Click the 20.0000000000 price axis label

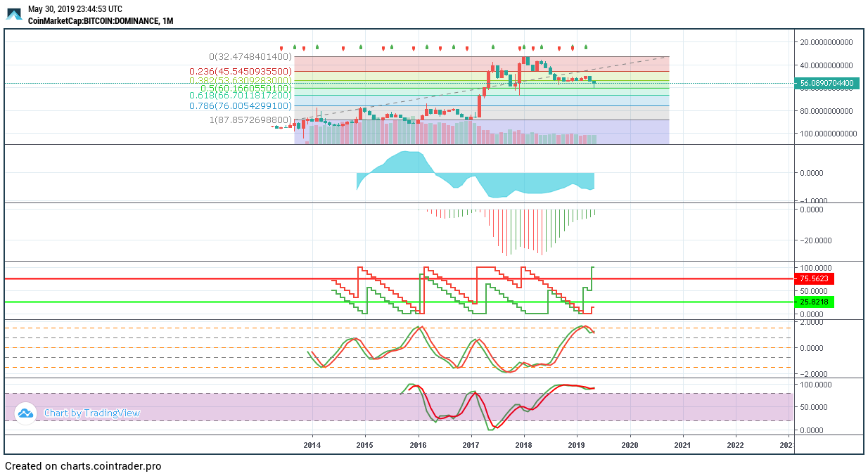tap(826, 42)
